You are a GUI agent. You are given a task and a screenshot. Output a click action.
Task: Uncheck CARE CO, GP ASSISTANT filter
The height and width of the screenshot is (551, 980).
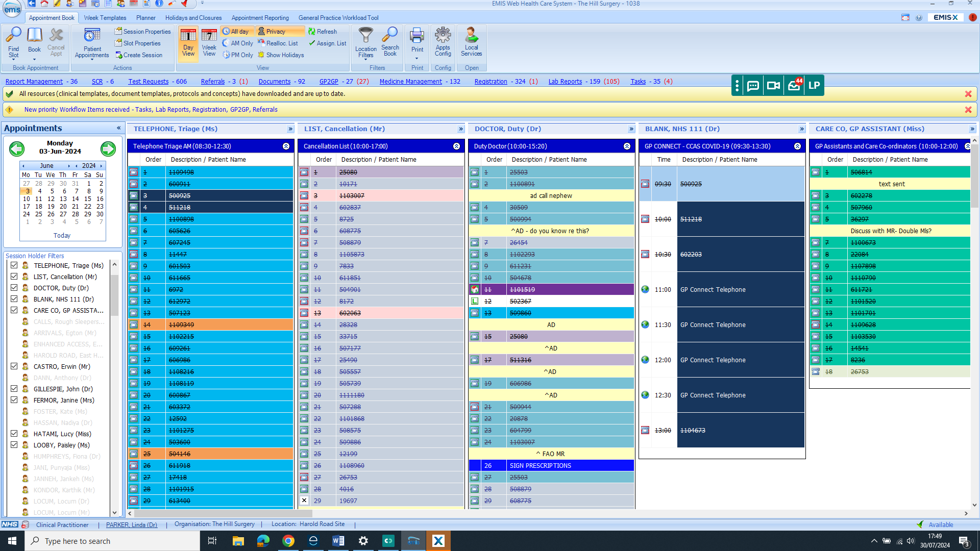[x=14, y=310]
